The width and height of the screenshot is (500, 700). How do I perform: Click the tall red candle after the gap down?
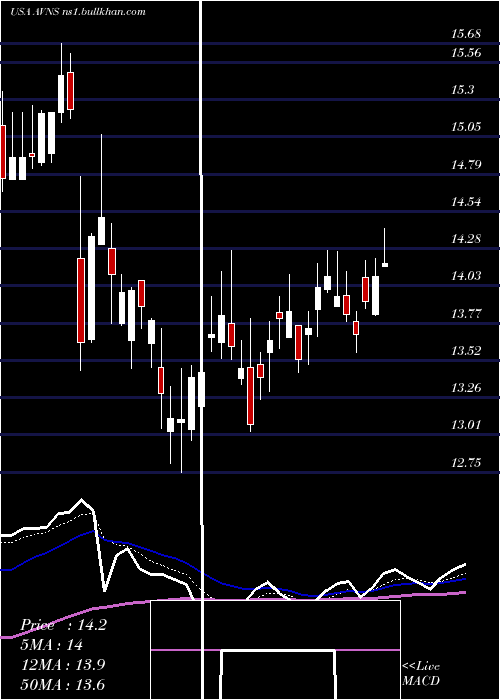pos(81,300)
